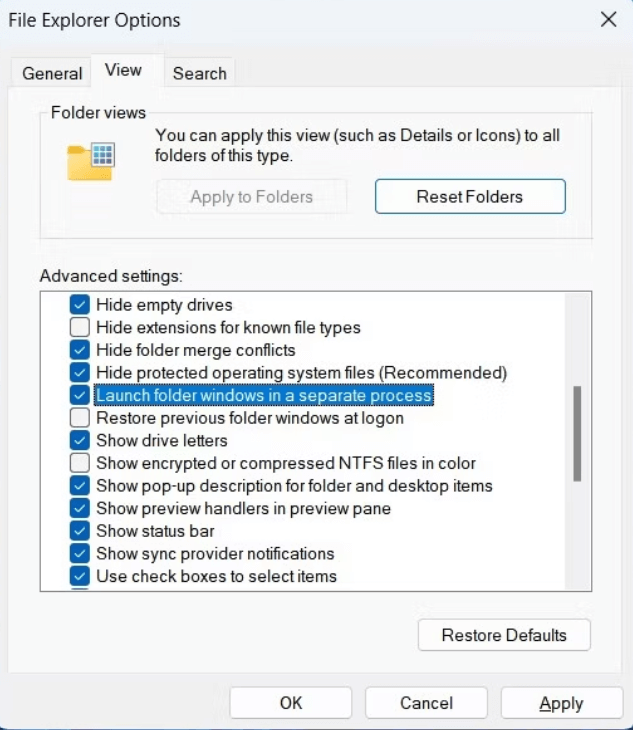Screen dimensions: 633x730
Task: Check Show encrypted or compressed NTFS files
Action: (x=80, y=463)
